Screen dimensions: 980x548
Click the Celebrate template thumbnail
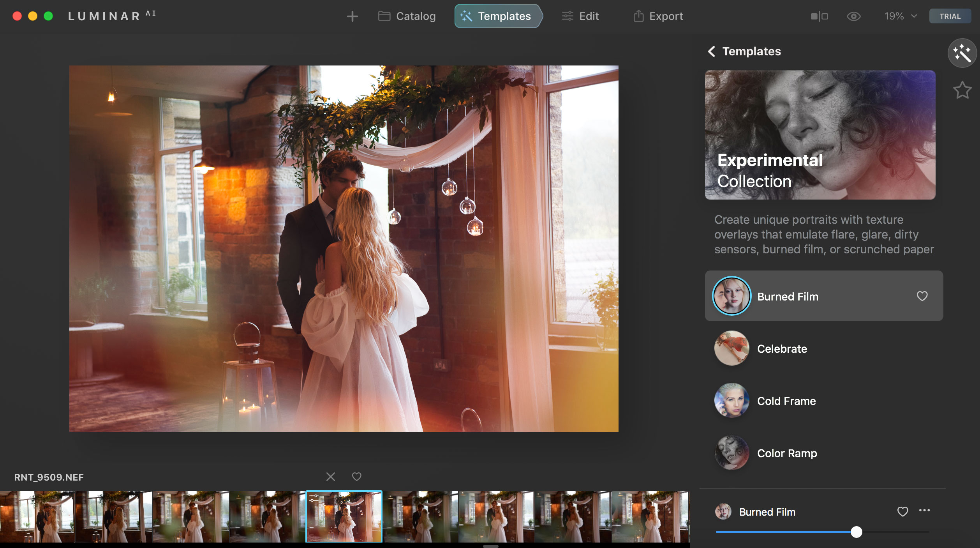[x=731, y=348]
